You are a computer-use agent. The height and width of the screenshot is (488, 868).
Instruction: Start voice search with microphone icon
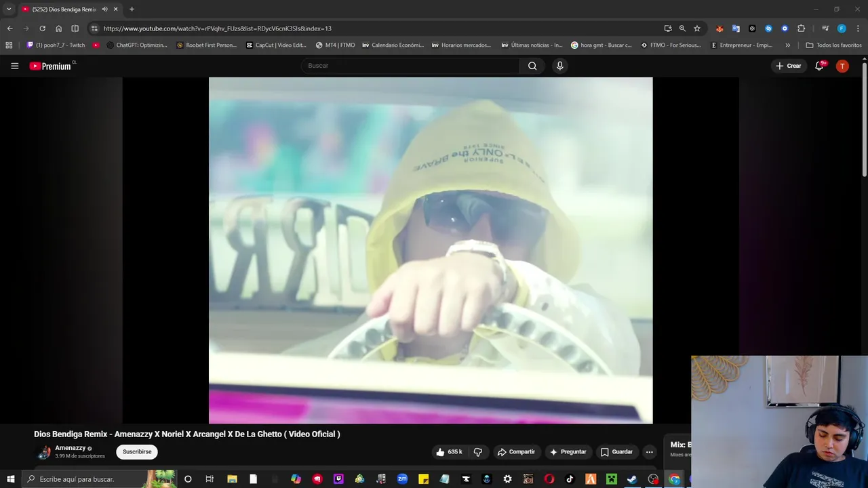point(559,66)
